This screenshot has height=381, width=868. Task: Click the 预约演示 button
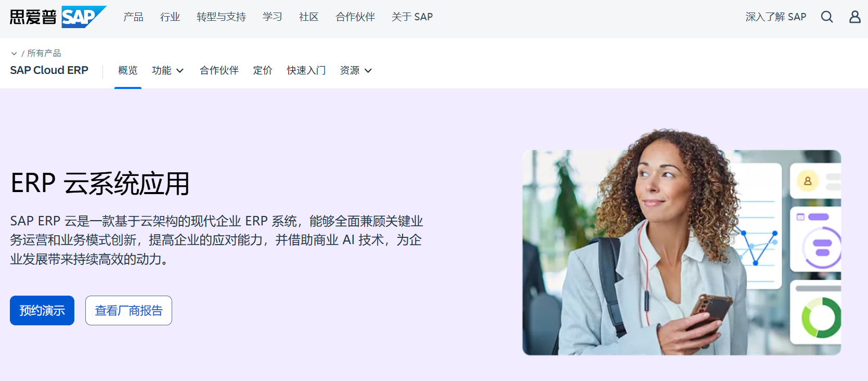(x=42, y=311)
